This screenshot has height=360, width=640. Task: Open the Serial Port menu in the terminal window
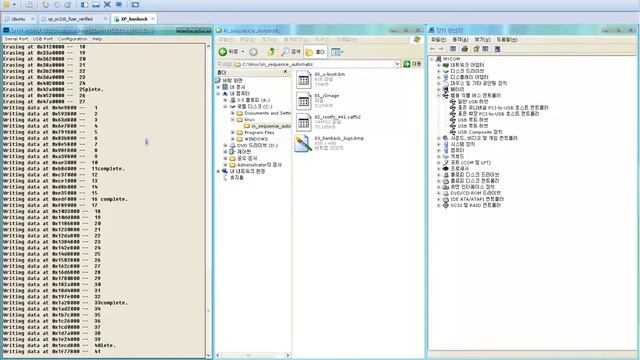pyautogui.click(x=16, y=39)
